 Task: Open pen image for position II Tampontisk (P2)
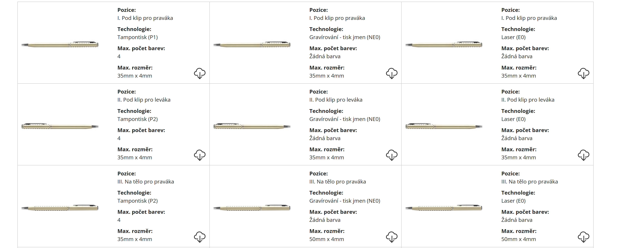[60, 126]
